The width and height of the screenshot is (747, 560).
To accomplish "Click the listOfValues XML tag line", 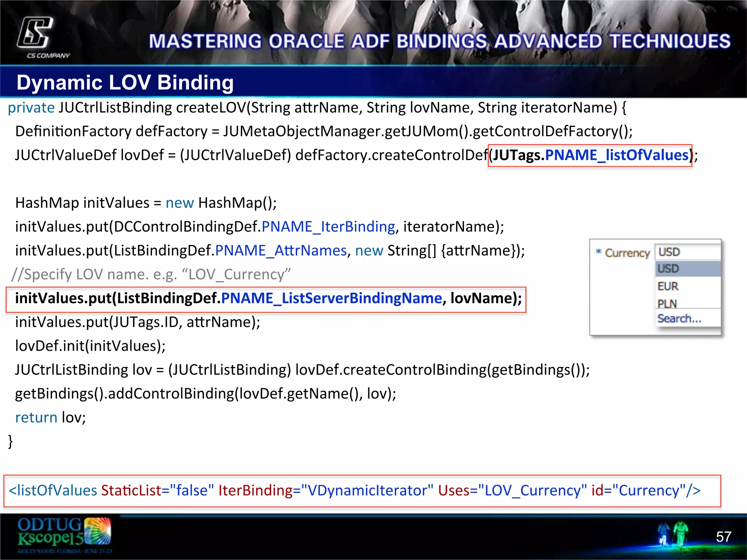I will click(355, 491).
